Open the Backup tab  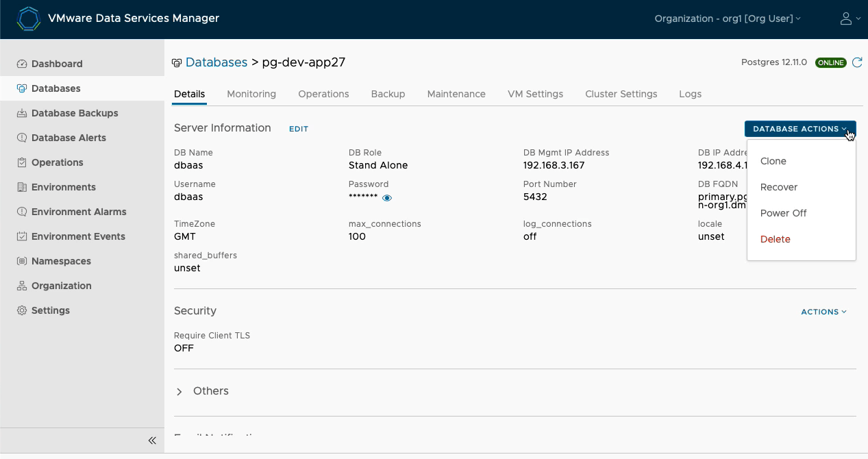click(388, 94)
